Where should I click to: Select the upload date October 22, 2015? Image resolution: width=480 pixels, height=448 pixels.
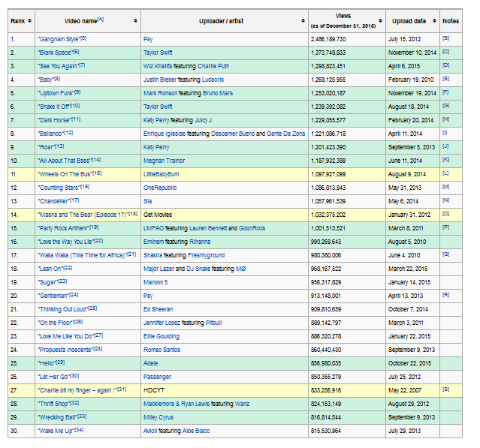coord(409,363)
